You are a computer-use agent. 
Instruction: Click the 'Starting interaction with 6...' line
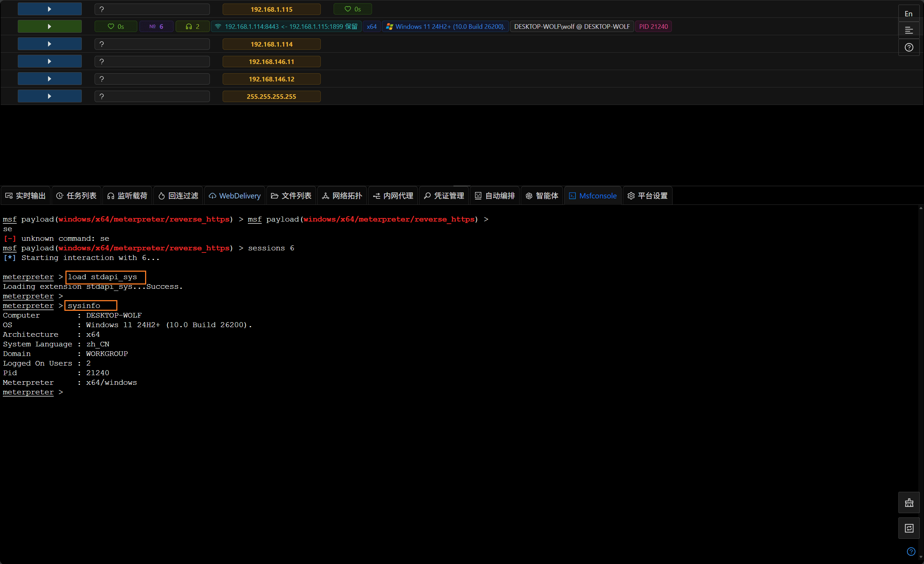[81, 257]
